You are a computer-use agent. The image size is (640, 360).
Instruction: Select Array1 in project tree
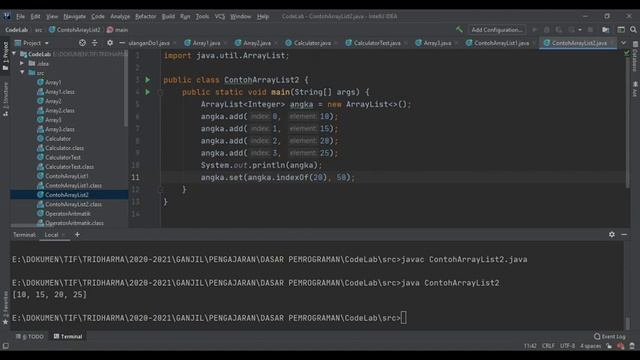(53, 82)
